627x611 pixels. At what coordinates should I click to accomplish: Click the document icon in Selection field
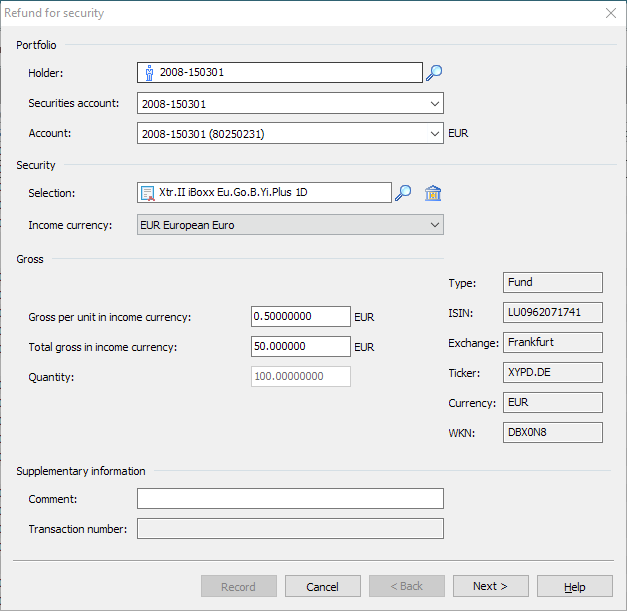click(x=148, y=193)
